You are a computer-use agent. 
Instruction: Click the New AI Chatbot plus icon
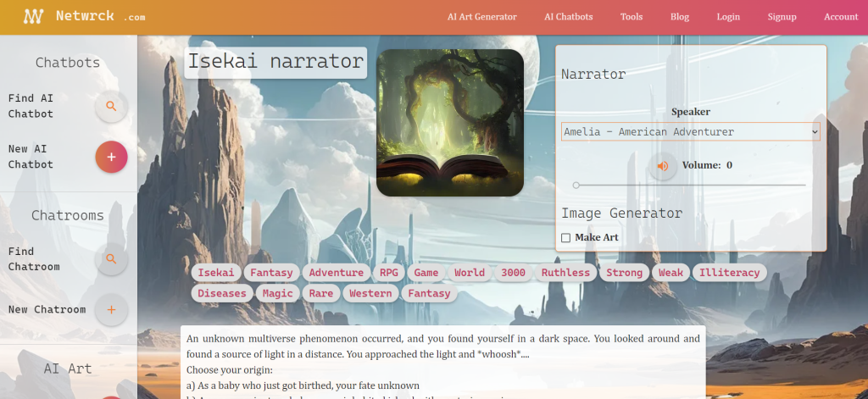111,157
